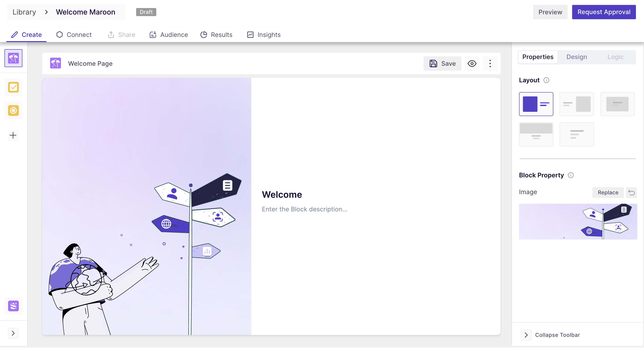
Task: Switch to the Properties tab
Action: tap(538, 57)
